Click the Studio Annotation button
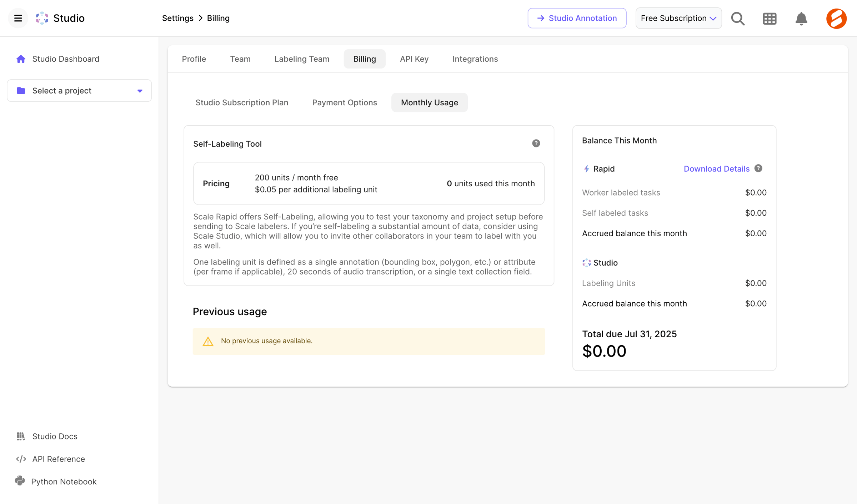857x504 pixels. [577, 18]
